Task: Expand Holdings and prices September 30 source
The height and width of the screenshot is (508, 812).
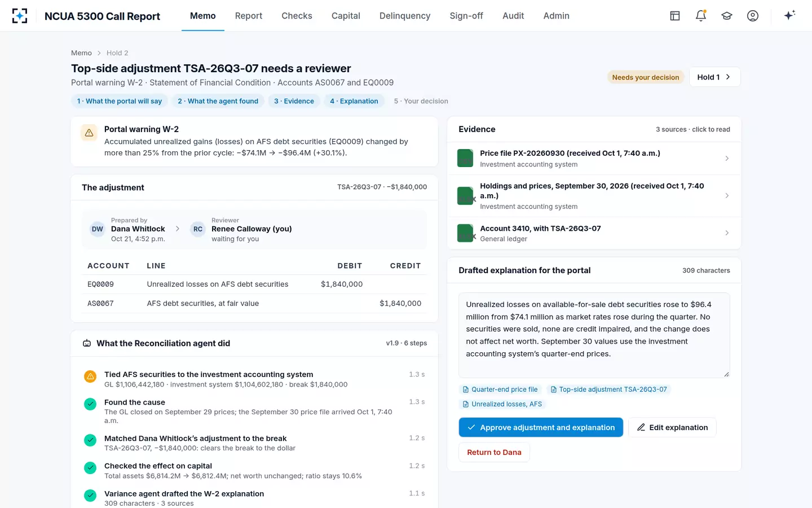Action: tap(594, 196)
